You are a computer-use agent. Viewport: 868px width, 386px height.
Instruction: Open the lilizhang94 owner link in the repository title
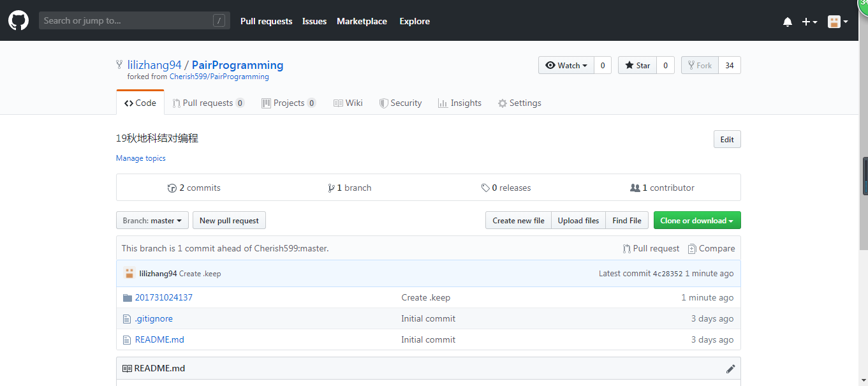[x=154, y=65]
